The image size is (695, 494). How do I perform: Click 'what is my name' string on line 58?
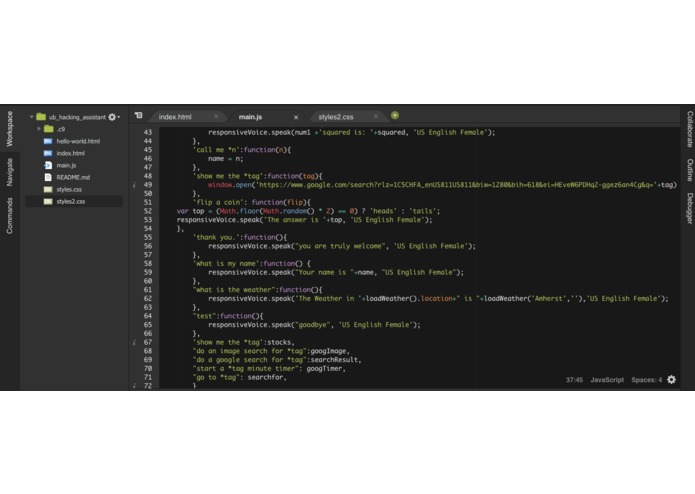[x=226, y=264]
